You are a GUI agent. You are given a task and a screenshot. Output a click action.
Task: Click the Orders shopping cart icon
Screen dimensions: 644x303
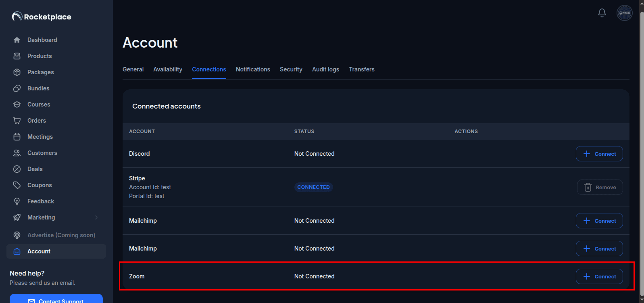(x=17, y=121)
